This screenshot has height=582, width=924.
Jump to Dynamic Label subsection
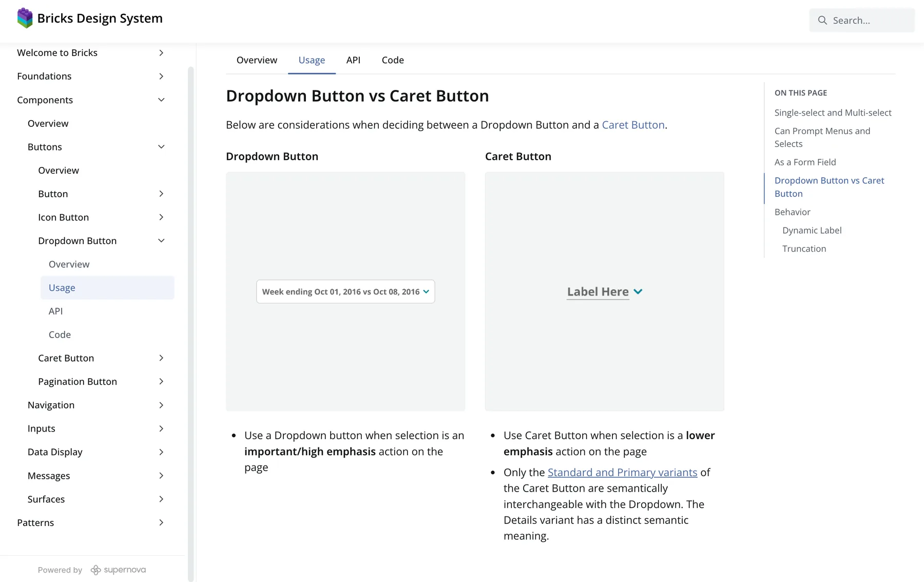coord(812,230)
